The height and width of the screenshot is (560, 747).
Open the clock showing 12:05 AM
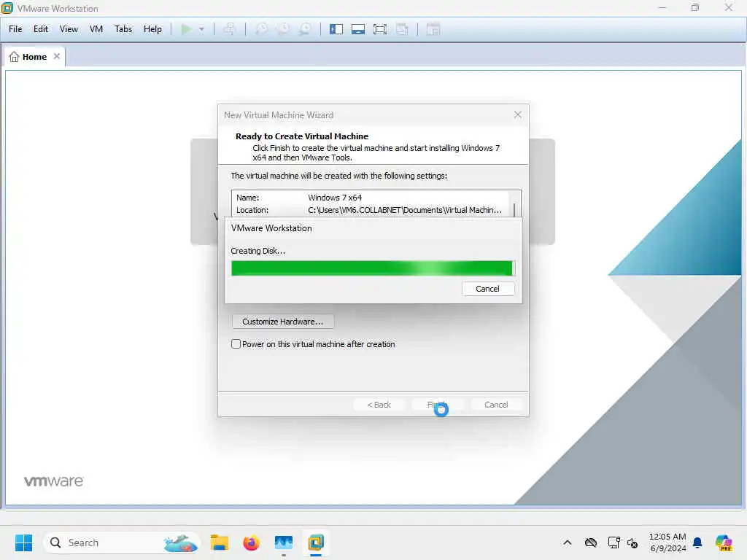coord(667,542)
